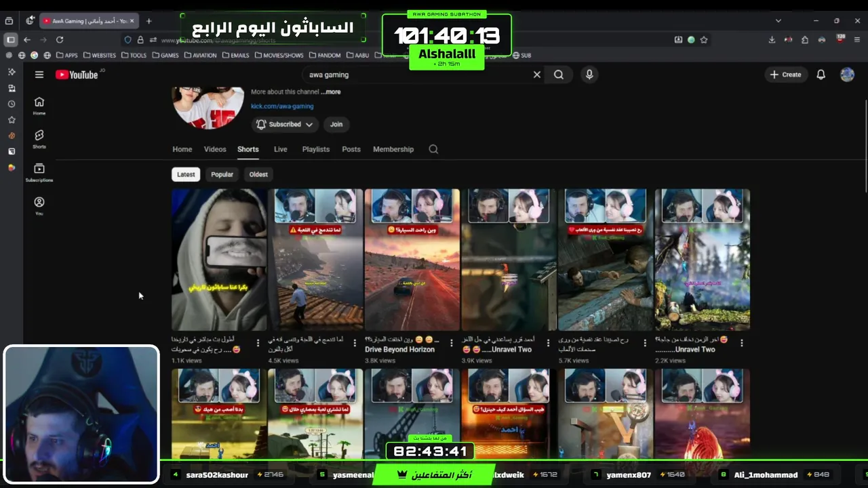Open the AVIATION bookmarks folder

(x=201, y=55)
